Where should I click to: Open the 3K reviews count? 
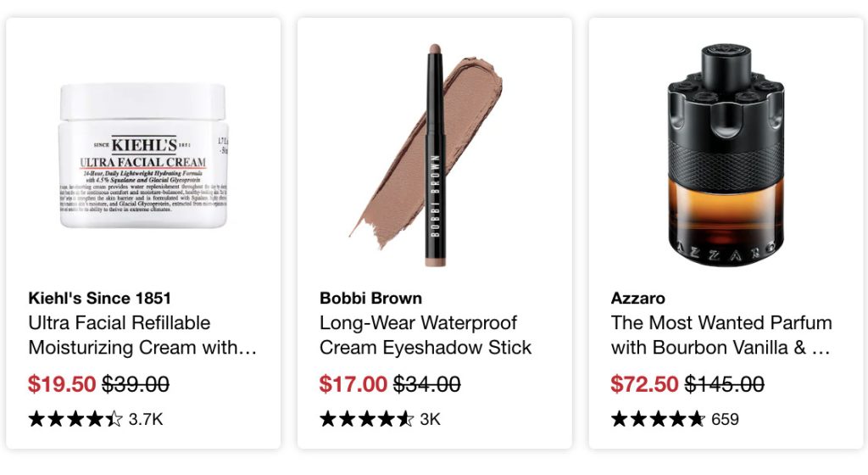pyautogui.click(x=430, y=419)
